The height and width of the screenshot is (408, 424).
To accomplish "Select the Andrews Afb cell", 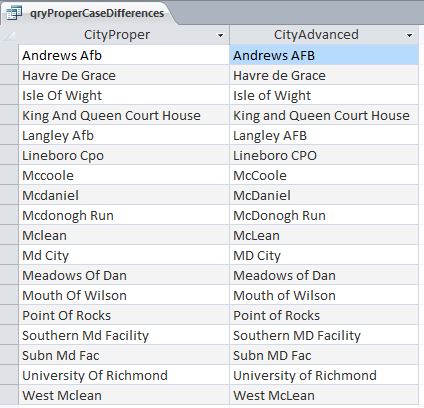I will coord(124,55).
